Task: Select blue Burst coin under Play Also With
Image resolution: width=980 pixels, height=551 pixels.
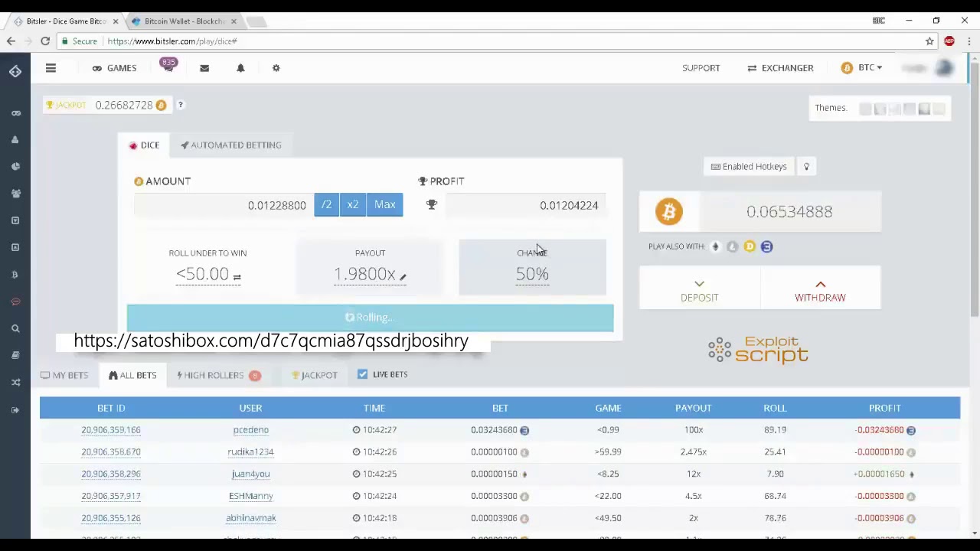Action: pyautogui.click(x=766, y=246)
